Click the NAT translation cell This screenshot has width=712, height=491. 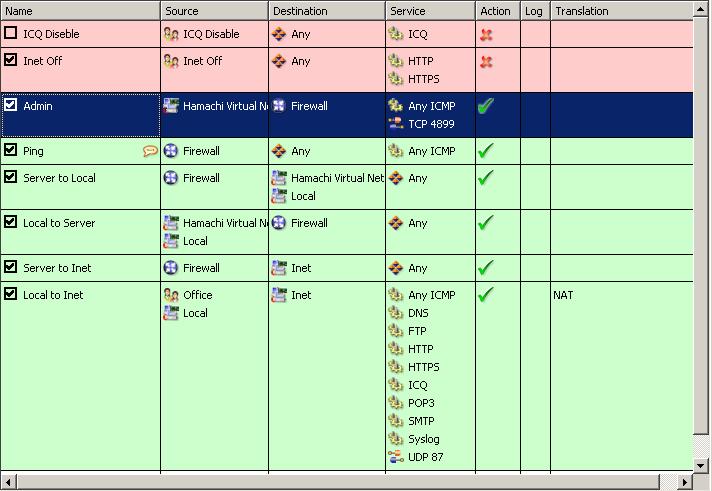click(x=564, y=295)
